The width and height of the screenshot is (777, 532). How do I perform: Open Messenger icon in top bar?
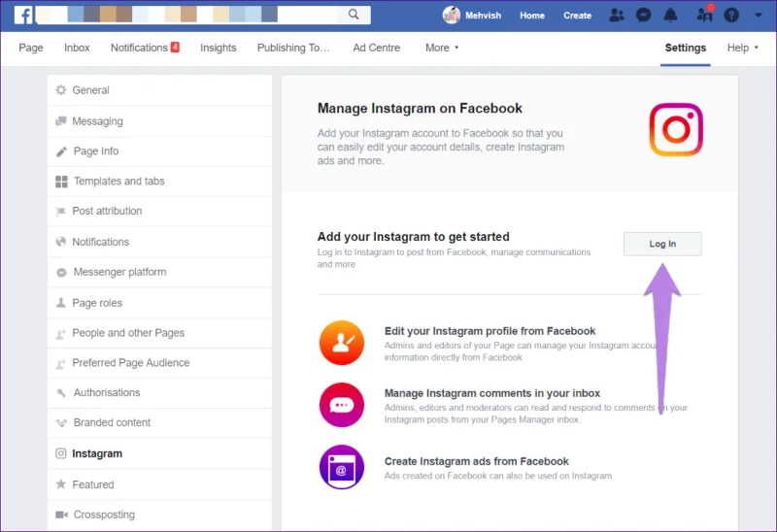point(643,16)
